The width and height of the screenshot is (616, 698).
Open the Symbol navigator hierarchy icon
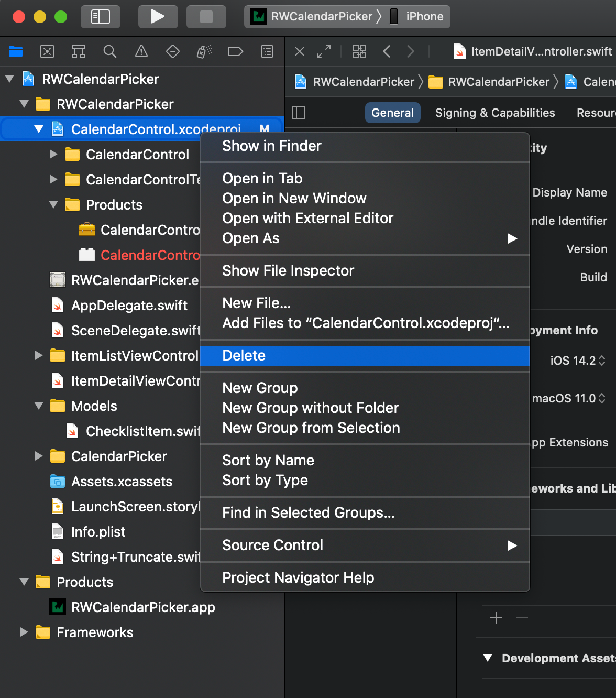tap(79, 51)
